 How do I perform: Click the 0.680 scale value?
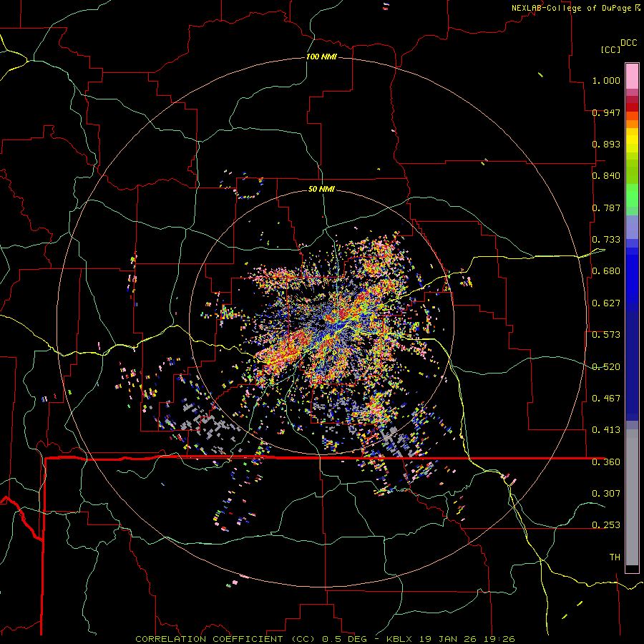[x=606, y=271]
